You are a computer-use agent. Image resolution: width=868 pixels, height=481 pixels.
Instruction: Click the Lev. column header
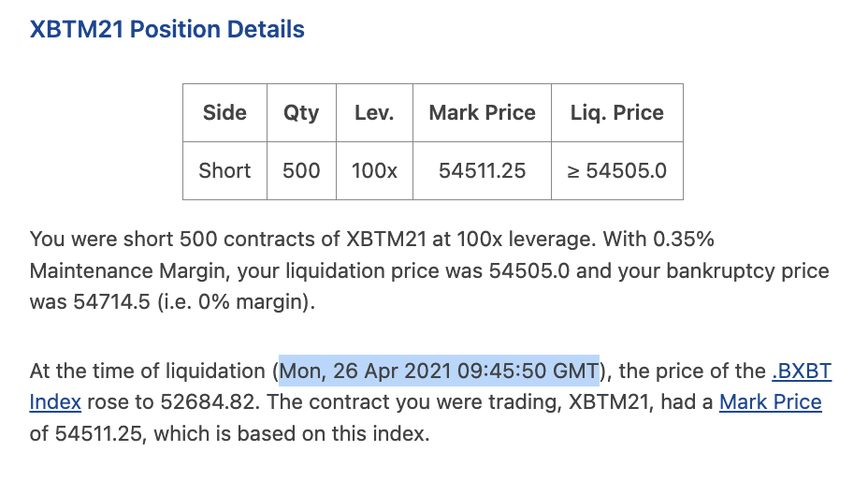point(374,113)
